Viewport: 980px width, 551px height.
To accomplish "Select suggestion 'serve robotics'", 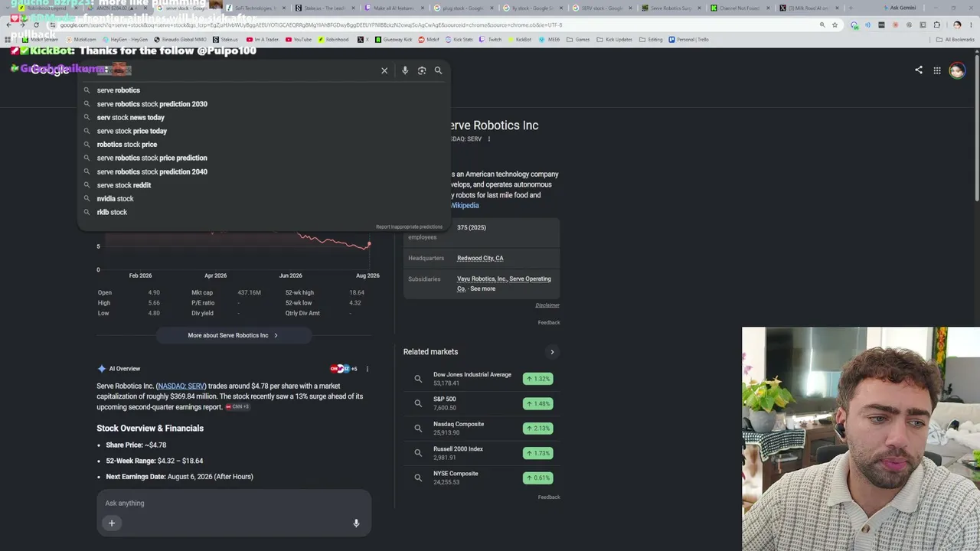I will [x=263, y=90].
